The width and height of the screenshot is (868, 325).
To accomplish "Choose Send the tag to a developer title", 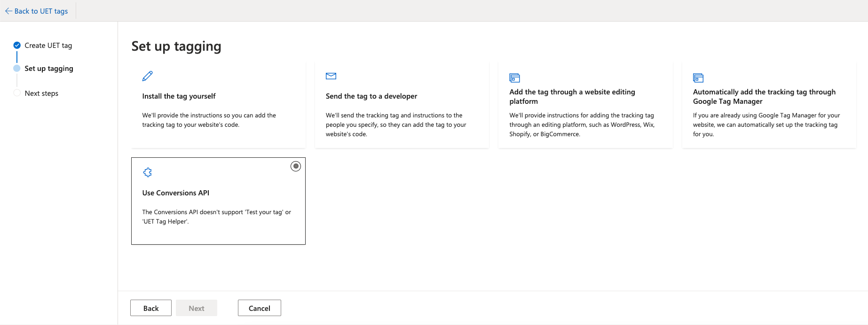I will pyautogui.click(x=371, y=96).
